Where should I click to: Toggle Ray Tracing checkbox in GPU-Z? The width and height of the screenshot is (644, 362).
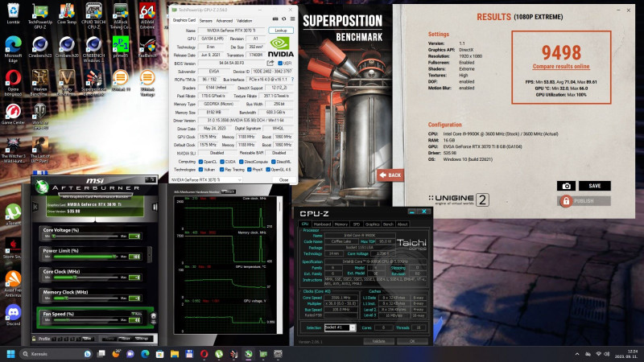tap(222, 170)
